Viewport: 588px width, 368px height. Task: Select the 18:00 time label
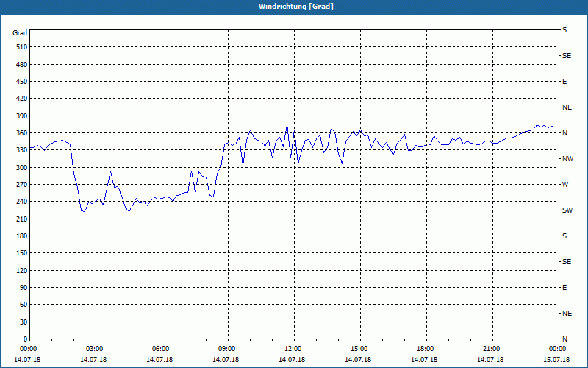point(426,349)
